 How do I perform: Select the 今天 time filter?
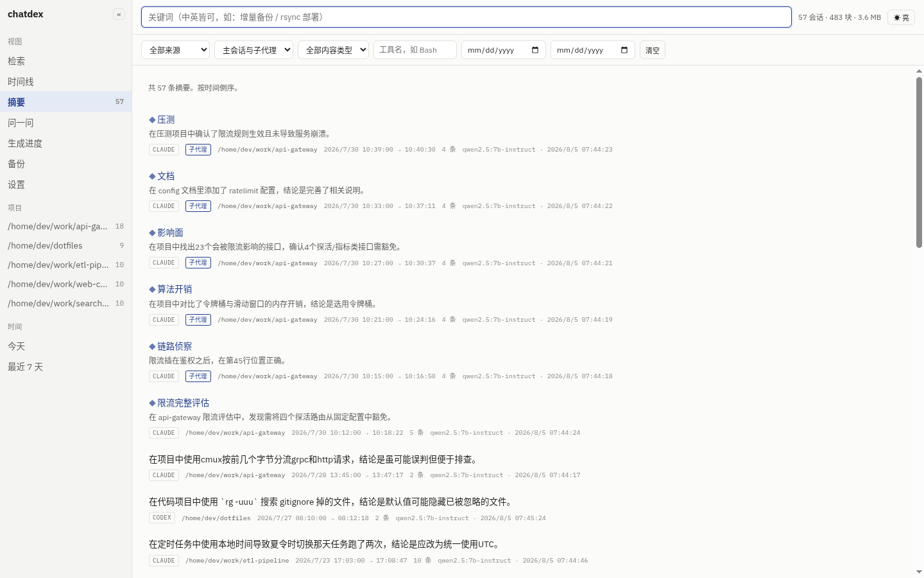pos(65,346)
